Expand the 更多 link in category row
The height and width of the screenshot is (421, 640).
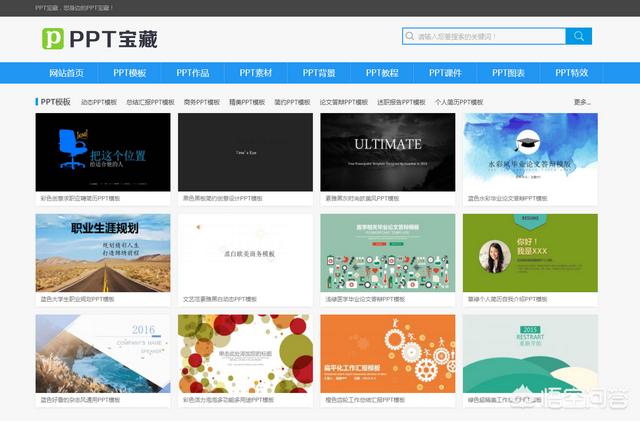[582, 102]
